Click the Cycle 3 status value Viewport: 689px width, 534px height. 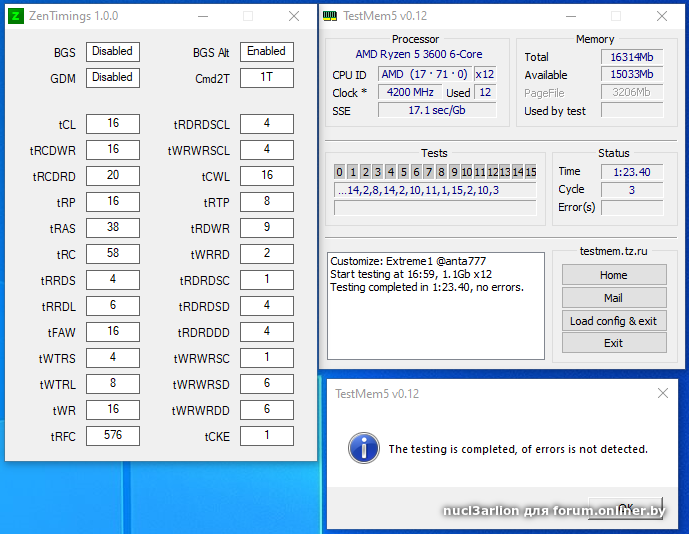pyautogui.click(x=632, y=190)
